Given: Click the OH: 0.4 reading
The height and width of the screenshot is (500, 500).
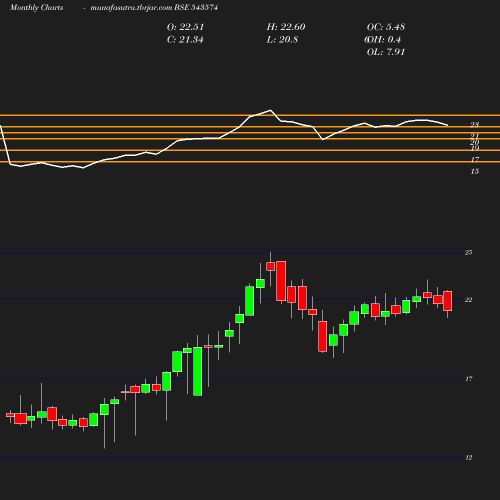Looking at the screenshot, I should click(x=383, y=40).
